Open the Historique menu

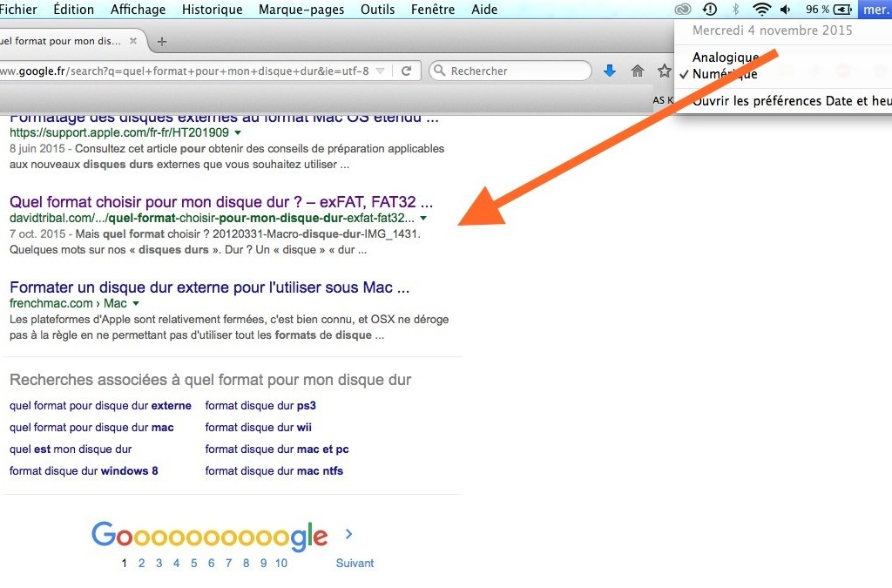click(x=213, y=9)
